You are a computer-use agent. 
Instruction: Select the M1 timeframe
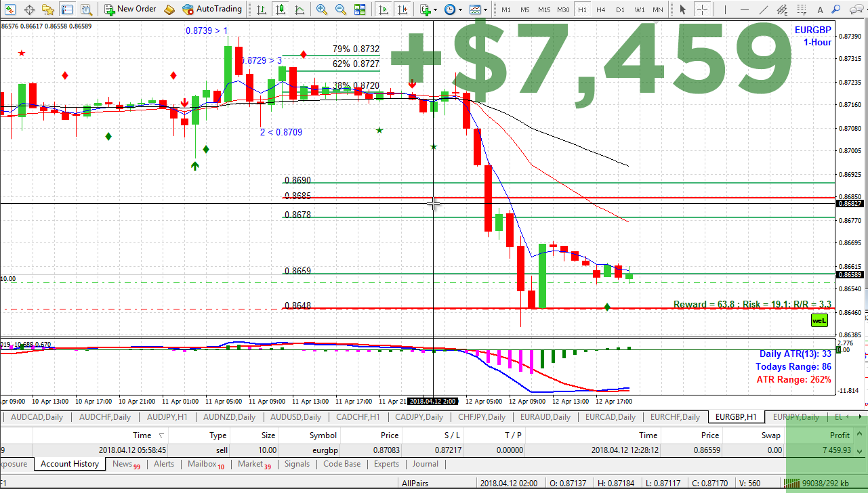click(505, 9)
